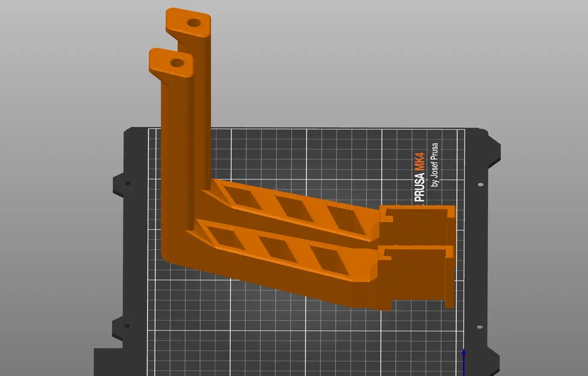Click the 'by Josef Prusa' text label

[435, 165]
